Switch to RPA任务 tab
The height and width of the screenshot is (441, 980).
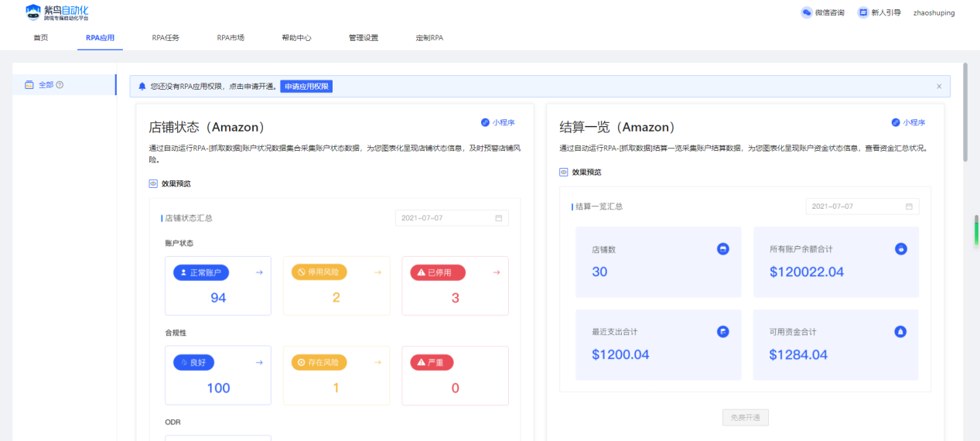coord(166,37)
